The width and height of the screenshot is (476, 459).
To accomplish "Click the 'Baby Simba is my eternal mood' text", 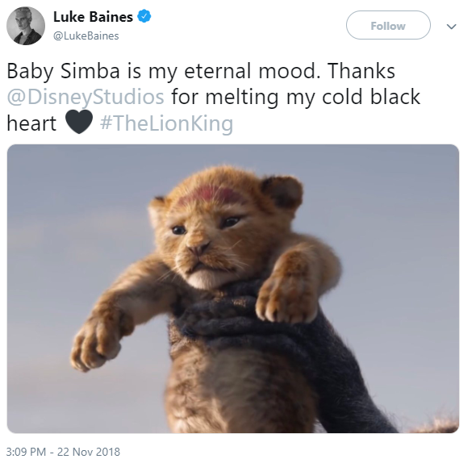I will 163,71.
